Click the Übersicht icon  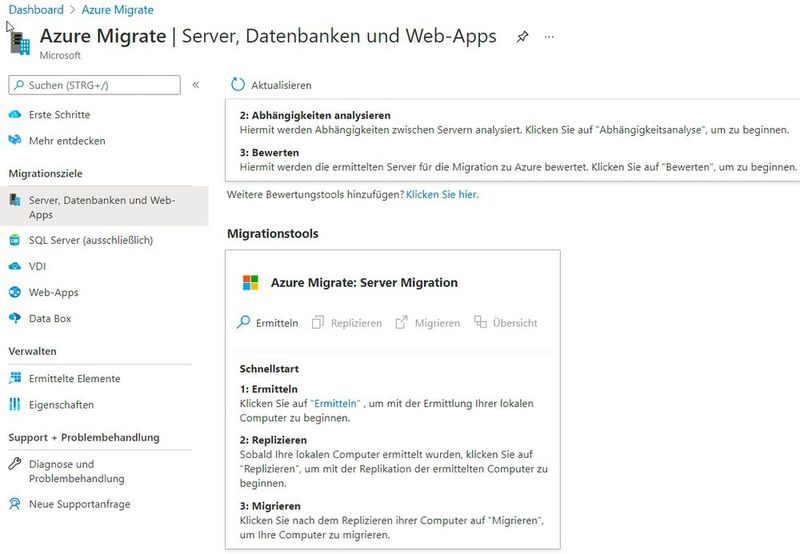480,321
